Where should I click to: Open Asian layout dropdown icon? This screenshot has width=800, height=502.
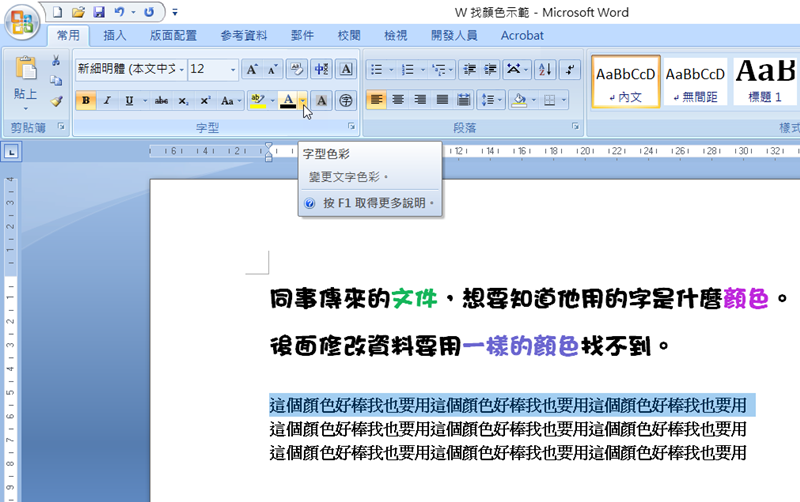[x=517, y=69]
